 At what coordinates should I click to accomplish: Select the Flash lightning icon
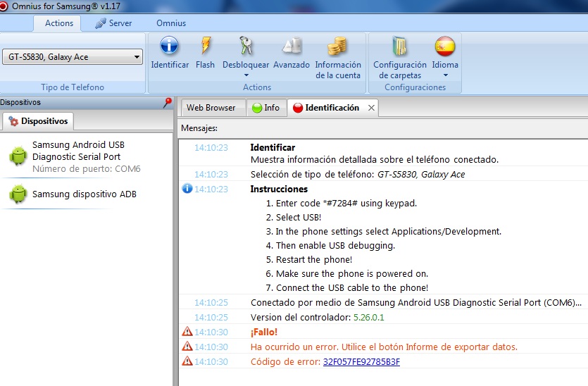tap(206, 45)
